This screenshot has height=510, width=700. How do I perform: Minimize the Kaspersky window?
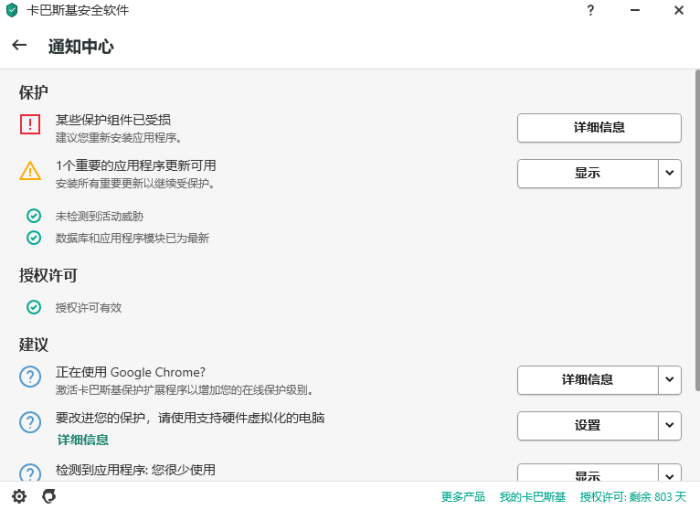tap(635, 10)
